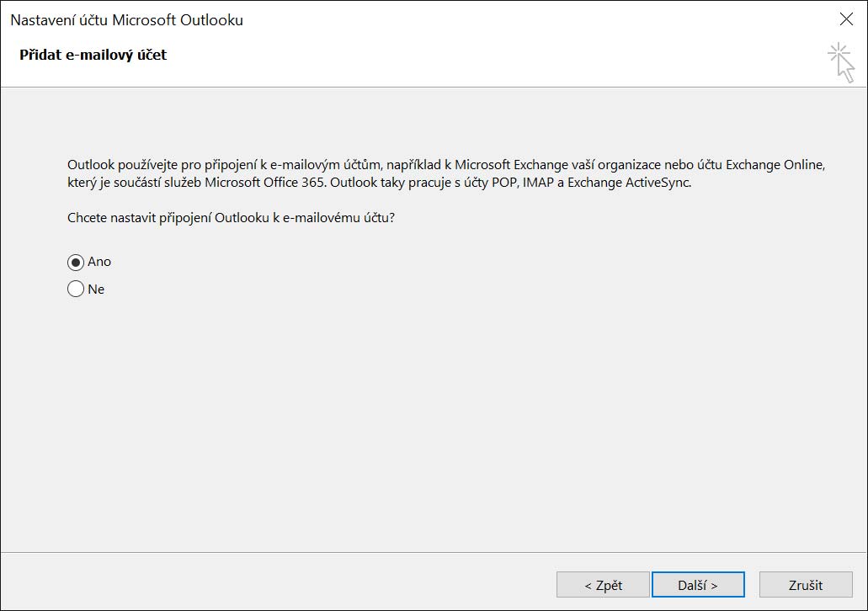Click the Microsoft Exchange text in first line
Image resolution: width=868 pixels, height=611 pixels.
click(517, 164)
